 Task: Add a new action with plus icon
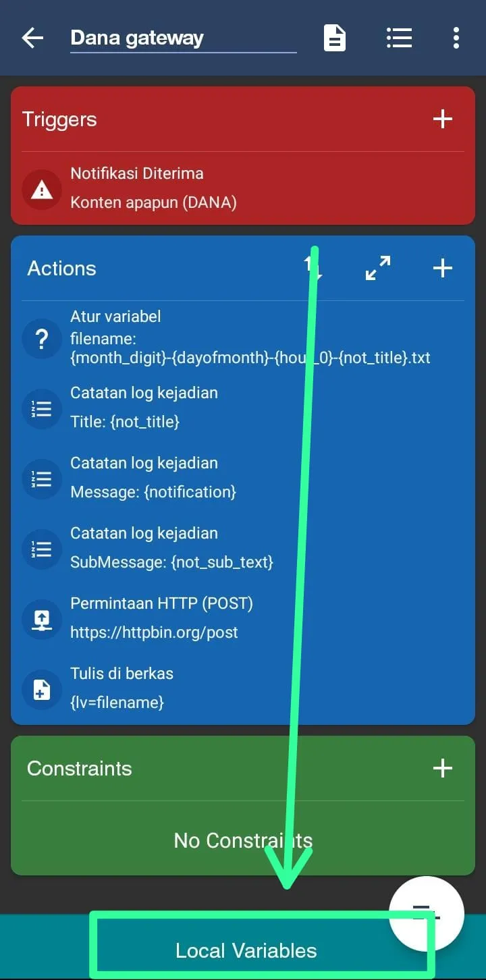click(x=442, y=269)
